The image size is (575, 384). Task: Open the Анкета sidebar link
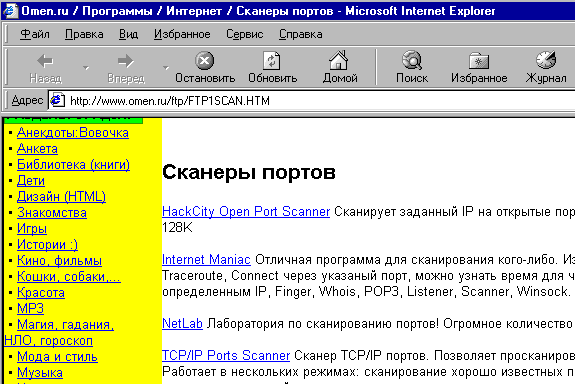point(37,149)
